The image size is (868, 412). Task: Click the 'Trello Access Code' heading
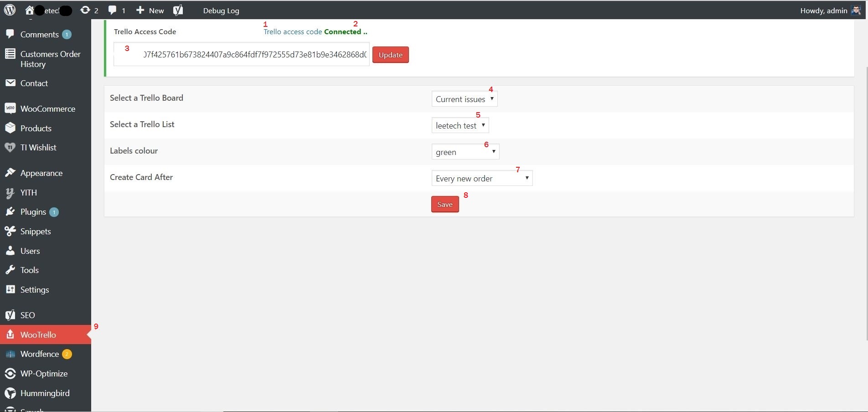pos(145,32)
